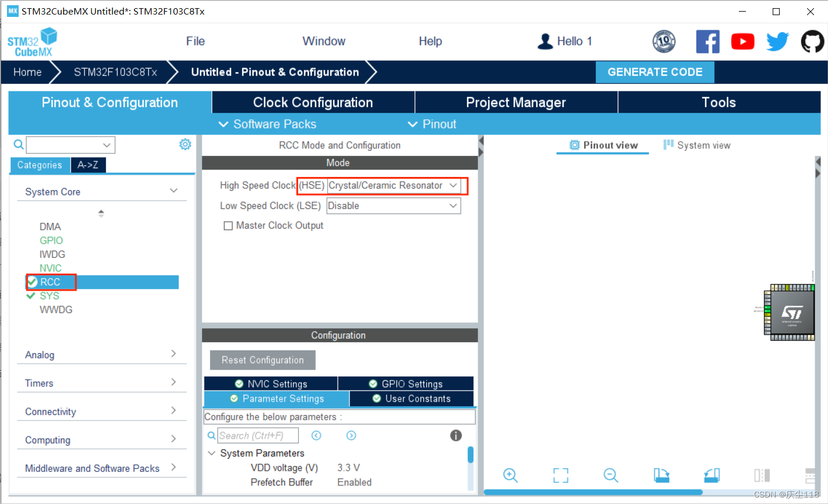The width and height of the screenshot is (828, 504).
Task: Rotate the chip clockwise icon
Action: (661, 475)
